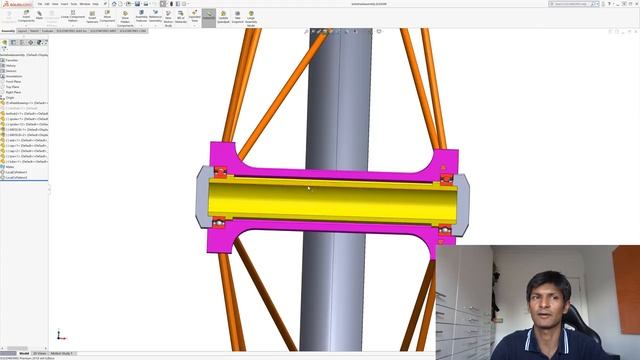Click the Home icon in quick access toolbar
The image size is (640, 360).
tap(114, 4)
